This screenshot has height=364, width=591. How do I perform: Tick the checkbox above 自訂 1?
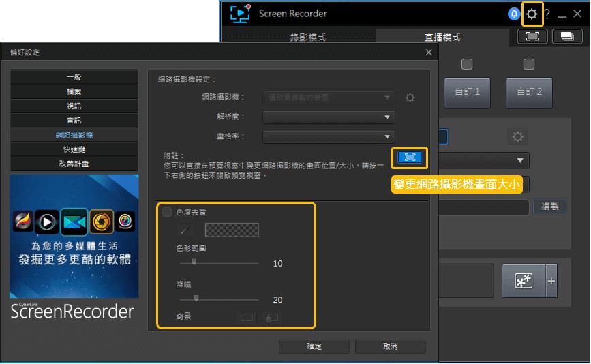pyautogui.click(x=467, y=64)
